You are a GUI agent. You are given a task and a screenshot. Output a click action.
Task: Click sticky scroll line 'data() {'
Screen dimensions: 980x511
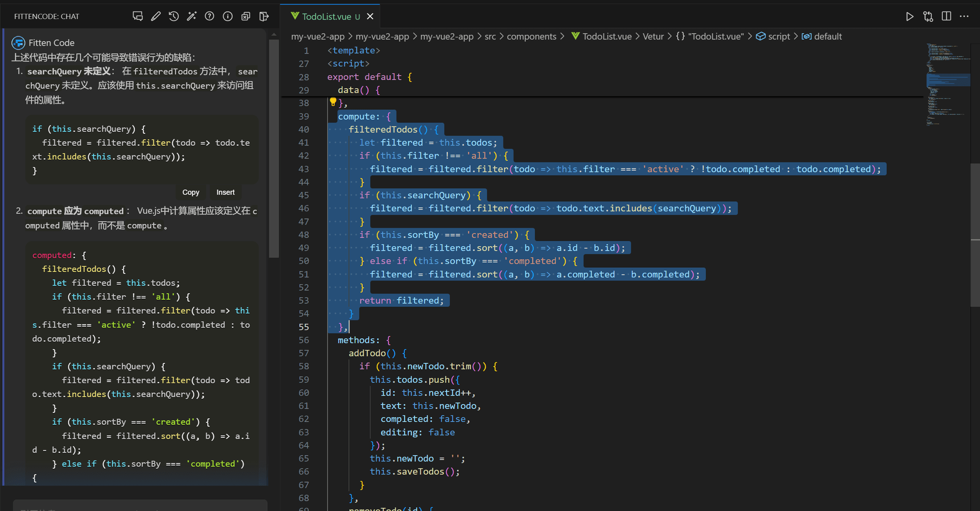(x=359, y=90)
